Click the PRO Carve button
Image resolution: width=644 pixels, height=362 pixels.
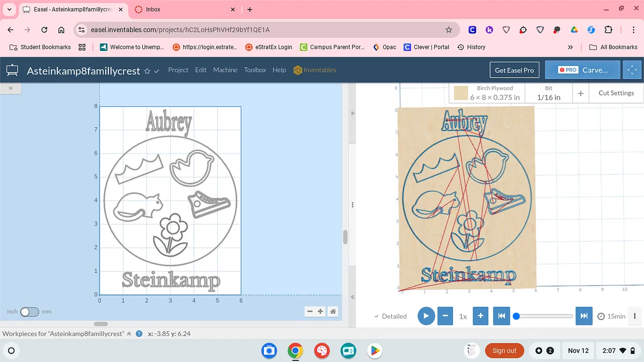[583, 70]
